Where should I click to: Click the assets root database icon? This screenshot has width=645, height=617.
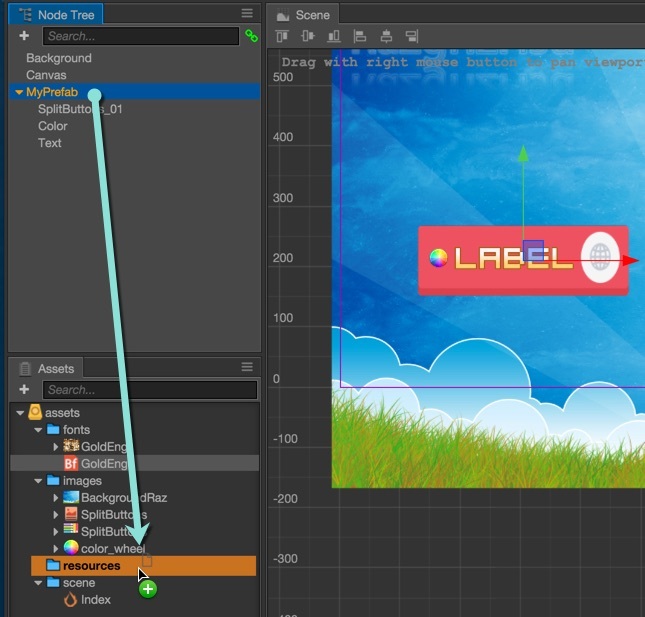point(35,412)
